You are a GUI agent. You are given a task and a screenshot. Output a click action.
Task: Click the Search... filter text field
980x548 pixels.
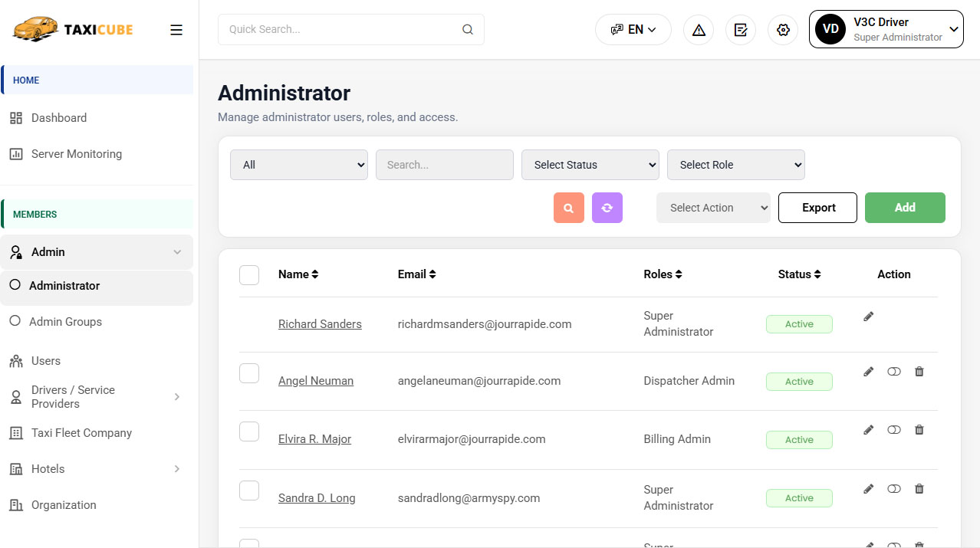click(445, 165)
